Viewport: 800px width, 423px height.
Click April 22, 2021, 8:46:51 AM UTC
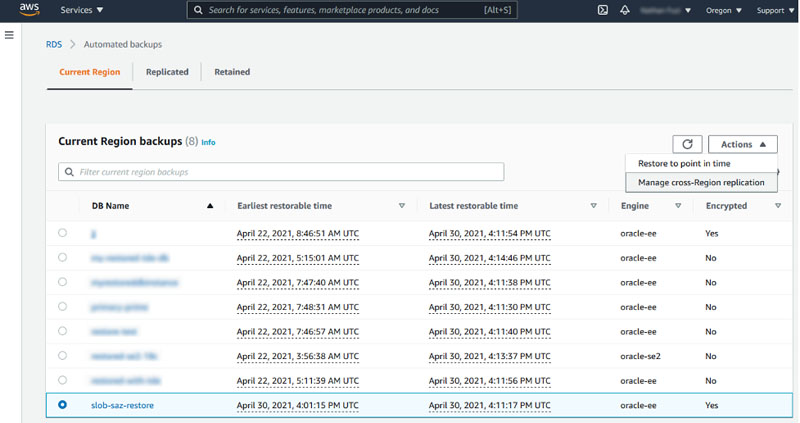pyautogui.click(x=297, y=234)
